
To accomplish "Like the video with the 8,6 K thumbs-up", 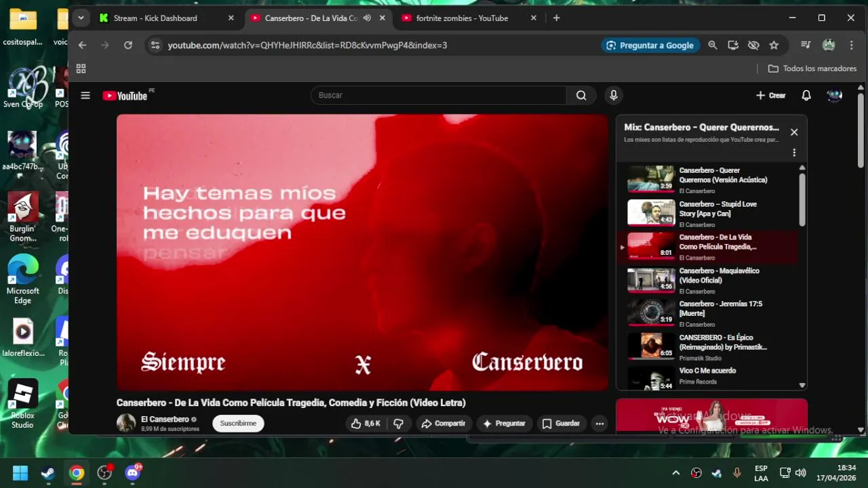I will click(366, 424).
